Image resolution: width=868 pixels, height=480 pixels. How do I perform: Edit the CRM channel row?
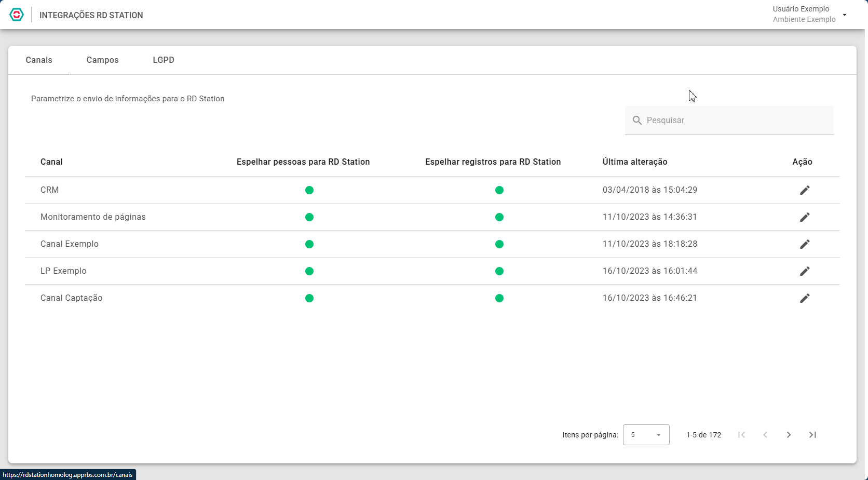click(805, 190)
